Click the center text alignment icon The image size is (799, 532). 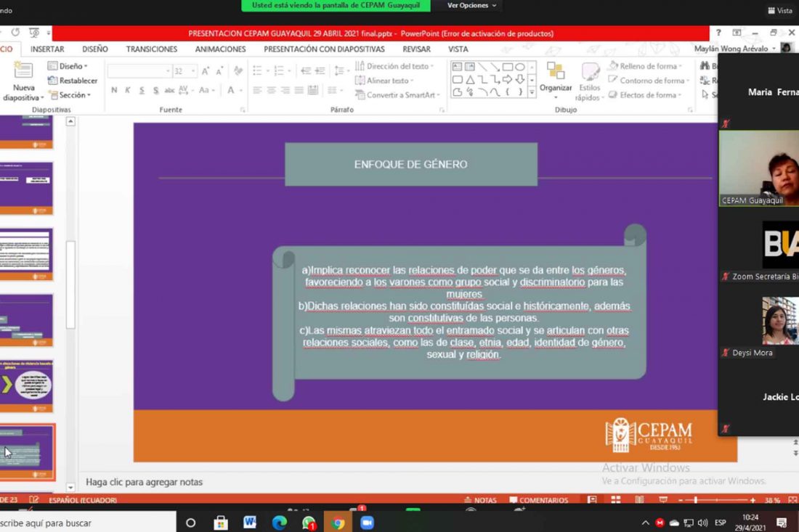270,91
